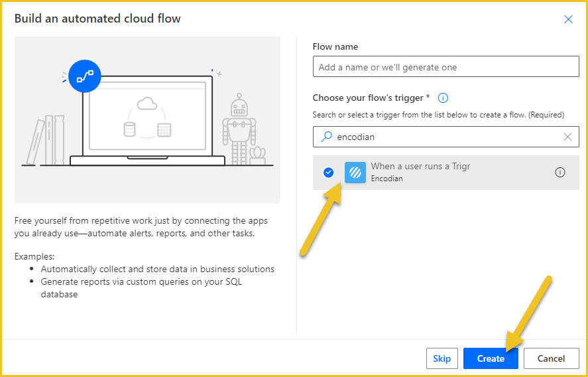Click the Encodian connector logo icon
Viewport: 588px width, 377px height.
click(x=355, y=173)
